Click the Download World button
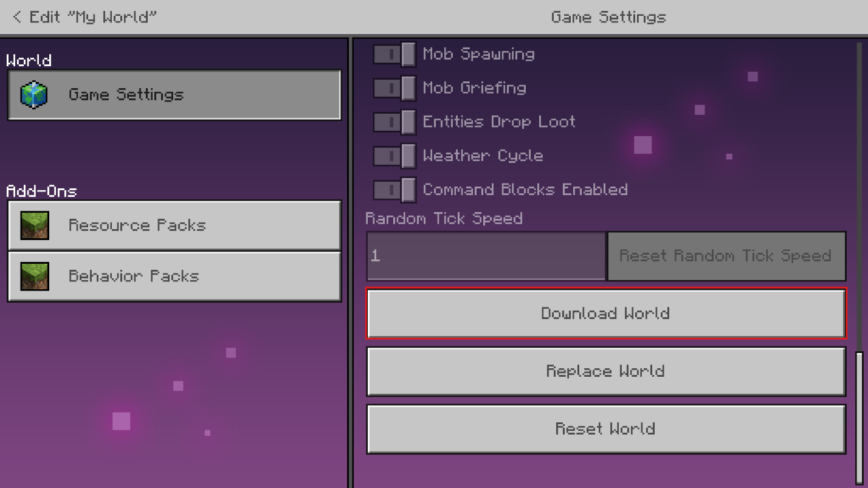The height and width of the screenshot is (488, 868). coord(606,313)
